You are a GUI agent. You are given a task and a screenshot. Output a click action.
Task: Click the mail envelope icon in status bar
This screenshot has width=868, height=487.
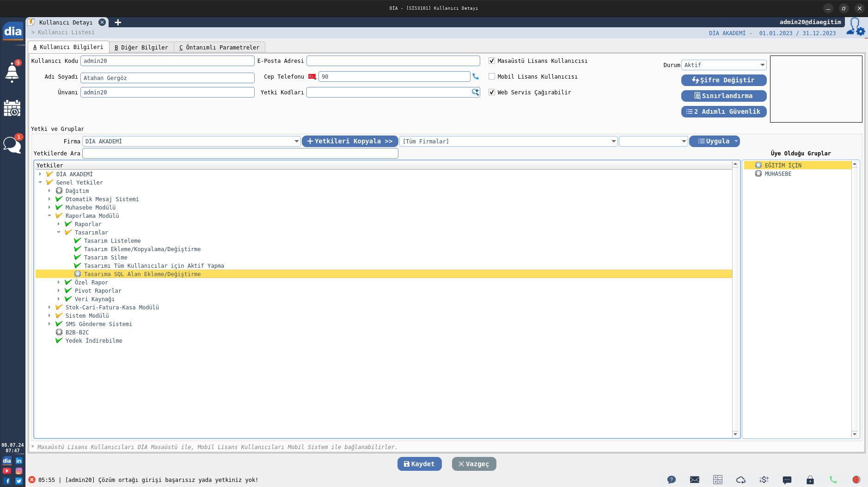(694, 480)
